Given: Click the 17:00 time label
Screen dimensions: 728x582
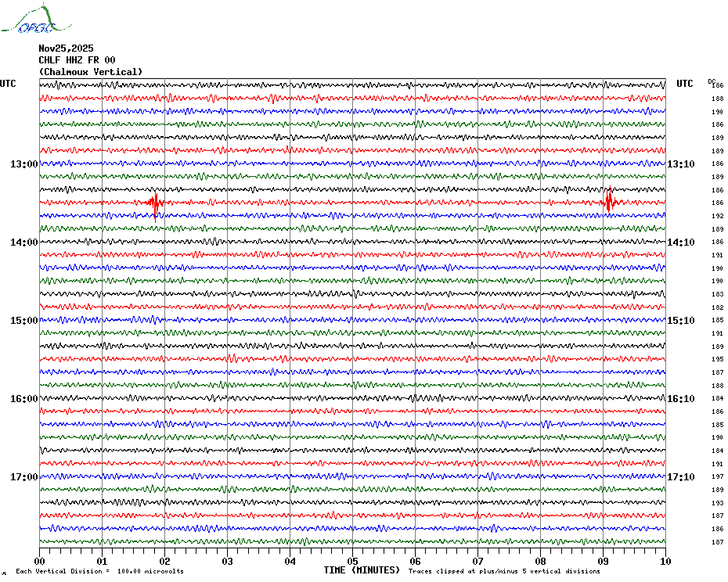Looking at the screenshot, I should [24, 477].
